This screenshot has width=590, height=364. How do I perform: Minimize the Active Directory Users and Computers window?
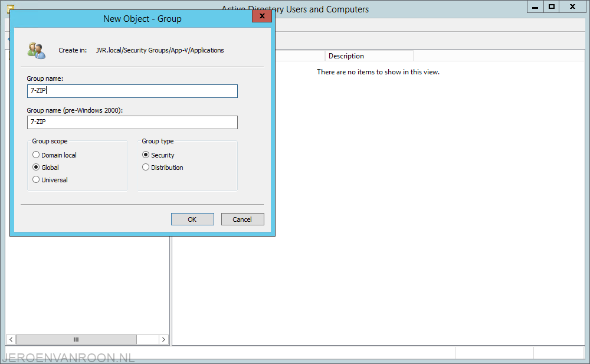[x=535, y=6]
